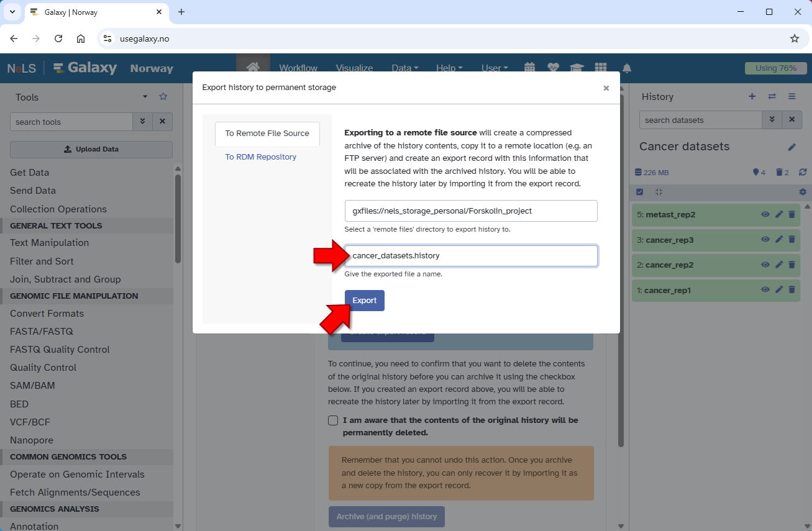Toggle the eye icon for cancer_rep2
812x531 pixels.
(765, 265)
